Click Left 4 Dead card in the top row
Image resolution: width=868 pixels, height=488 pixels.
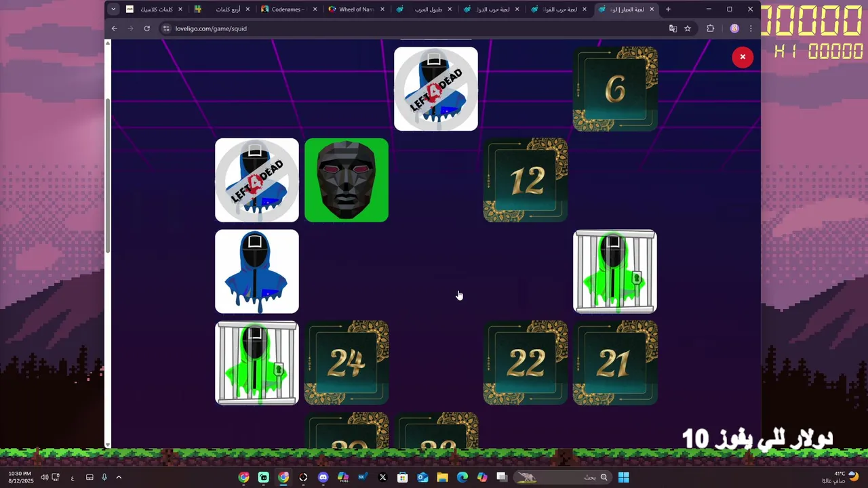pyautogui.click(x=436, y=89)
